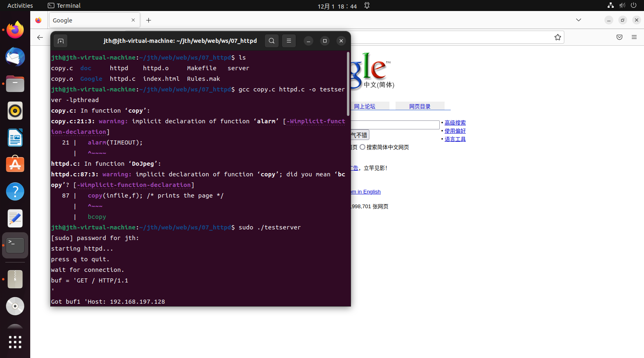Click the terminal vertical scrollbar
Viewport: 644px width, 358px height.
348,84
